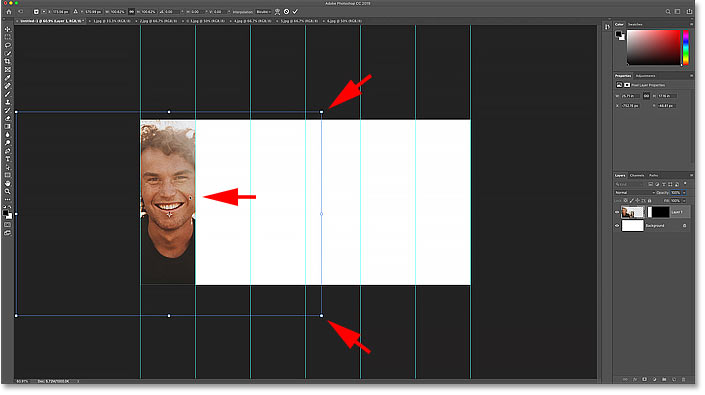Select the Quick Selection tool
Viewport: 705px width, 395px height.
click(8, 53)
